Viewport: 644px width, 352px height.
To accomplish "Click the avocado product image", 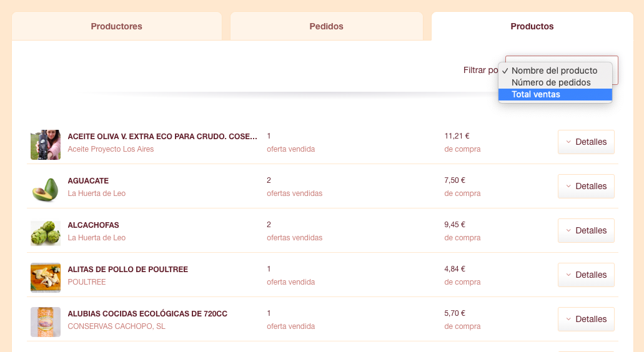I will pos(46,189).
